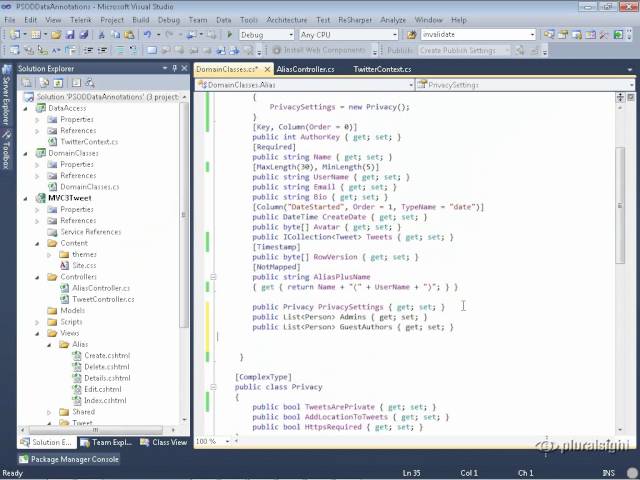Click the Add New Item toolbar icon

point(36,35)
